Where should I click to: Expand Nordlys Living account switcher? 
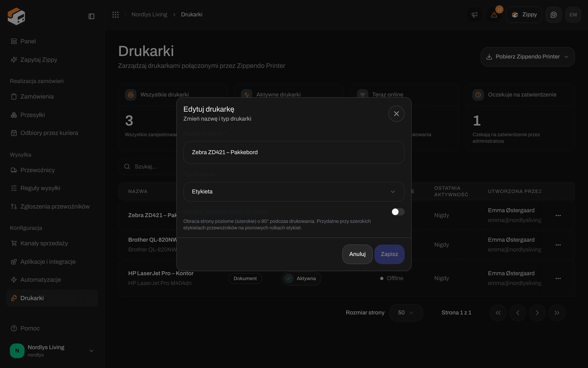52,351
